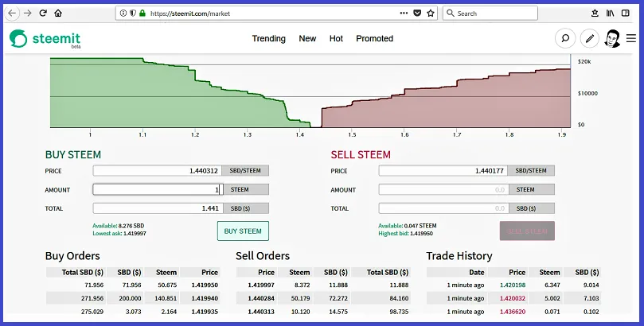The image size is (644, 326).
Task: Open the user profile avatar
Action: tap(612, 38)
